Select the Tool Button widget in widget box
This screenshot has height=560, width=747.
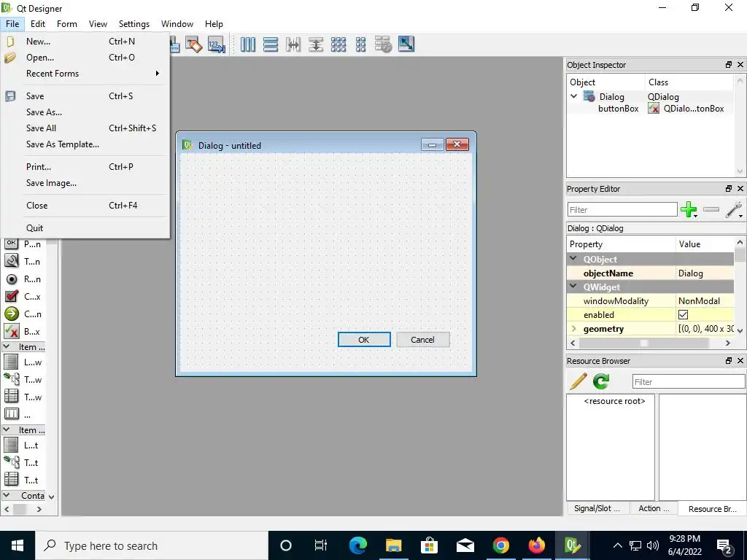pyautogui.click(x=23, y=261)
